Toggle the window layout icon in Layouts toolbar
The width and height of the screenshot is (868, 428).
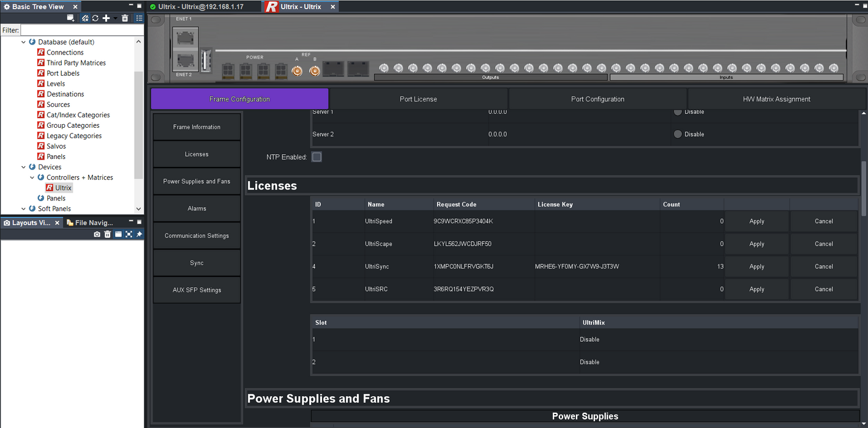pyautogui.click(x=118, y=234)
